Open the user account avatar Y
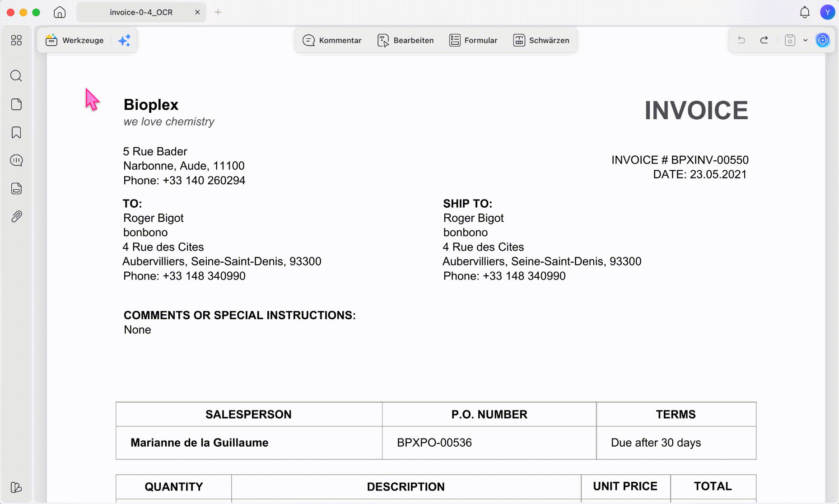 827,12
